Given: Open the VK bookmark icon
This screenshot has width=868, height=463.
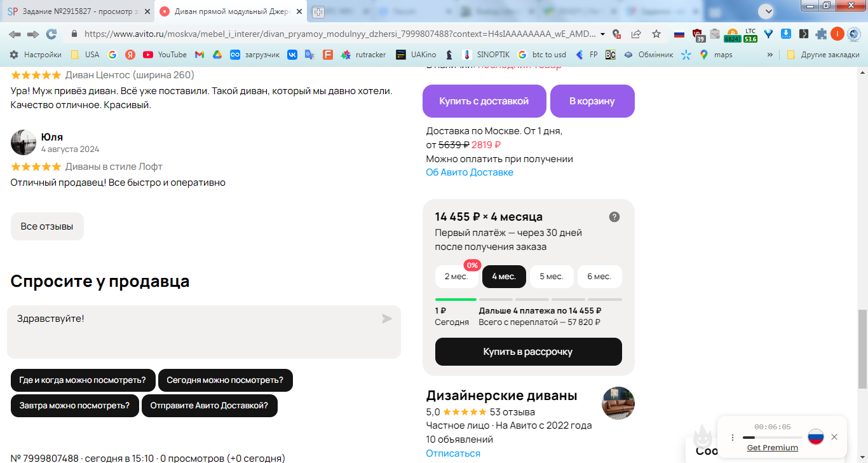Looking at the screenshot, I should pyautogui.click(x=292, y=55).
